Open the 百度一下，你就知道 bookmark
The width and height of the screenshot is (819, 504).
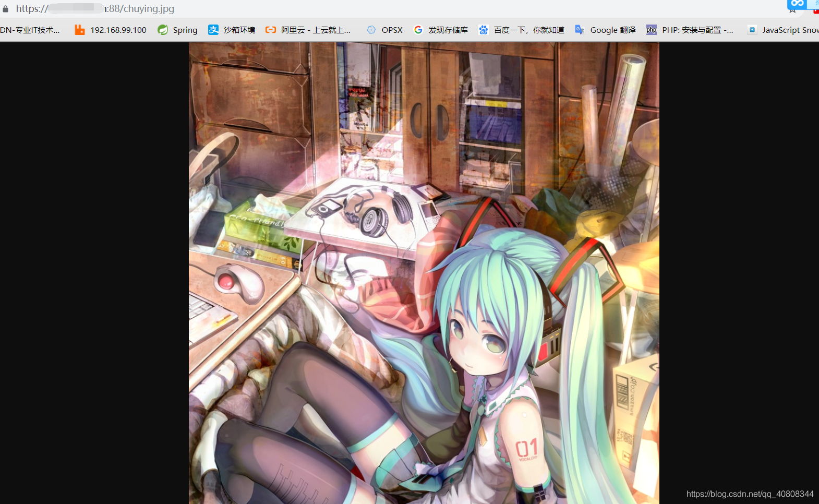529,30
